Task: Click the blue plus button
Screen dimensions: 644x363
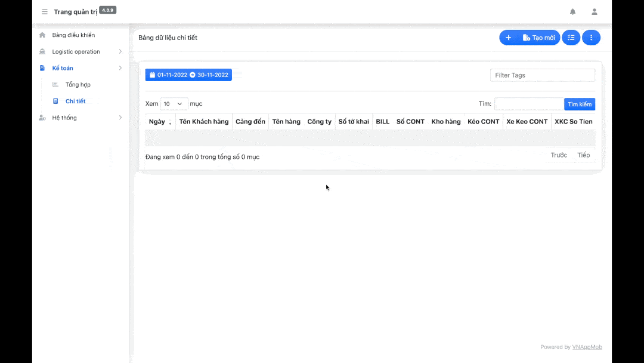Action: coord(508,38)
